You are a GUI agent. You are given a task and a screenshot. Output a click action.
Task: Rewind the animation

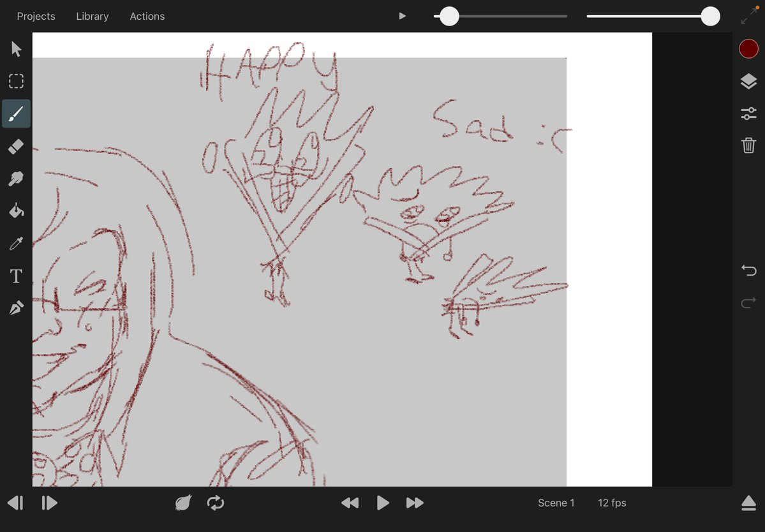coord(350,503)
